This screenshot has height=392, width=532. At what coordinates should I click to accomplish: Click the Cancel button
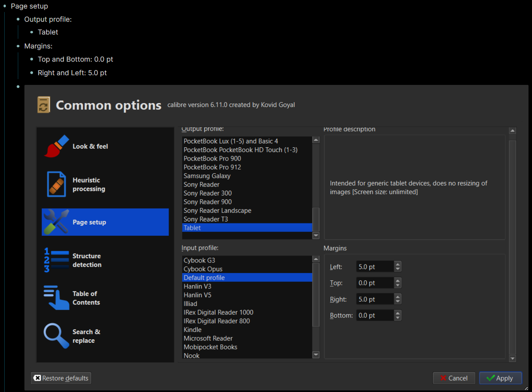click(x=454, y=378)
